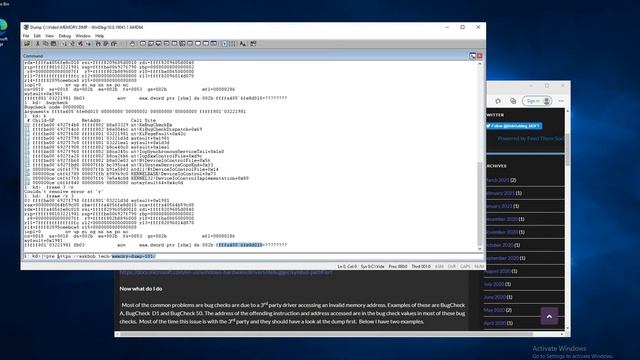The width and height of the screenshot is (640, 360).
Task: Click the Restart debugging toolbar icon
Action: [72, 44]
